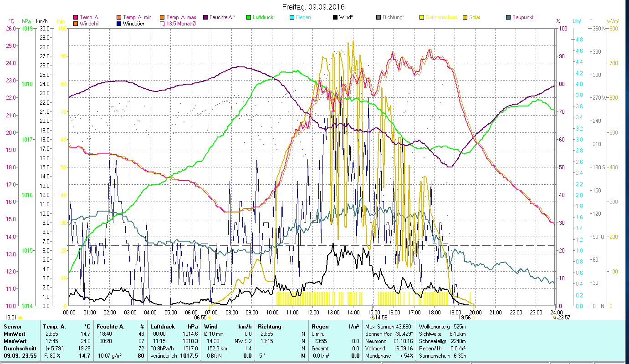
Task: Click the Schneefallgr 2240m entry
Action: coord(443,341)
